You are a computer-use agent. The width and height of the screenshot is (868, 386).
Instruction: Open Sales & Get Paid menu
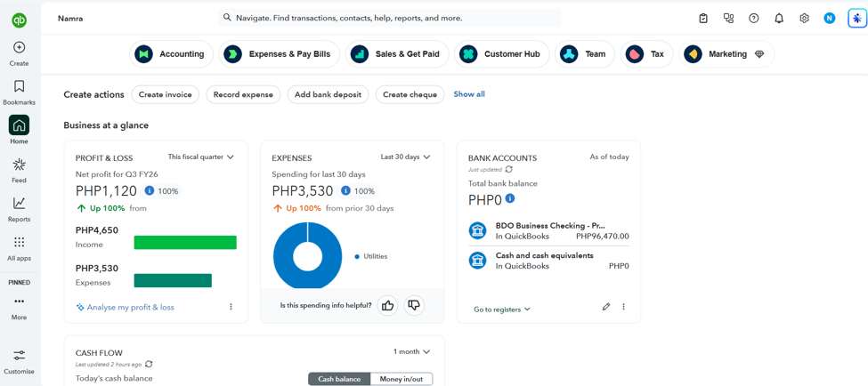click(x=397, y=54)
